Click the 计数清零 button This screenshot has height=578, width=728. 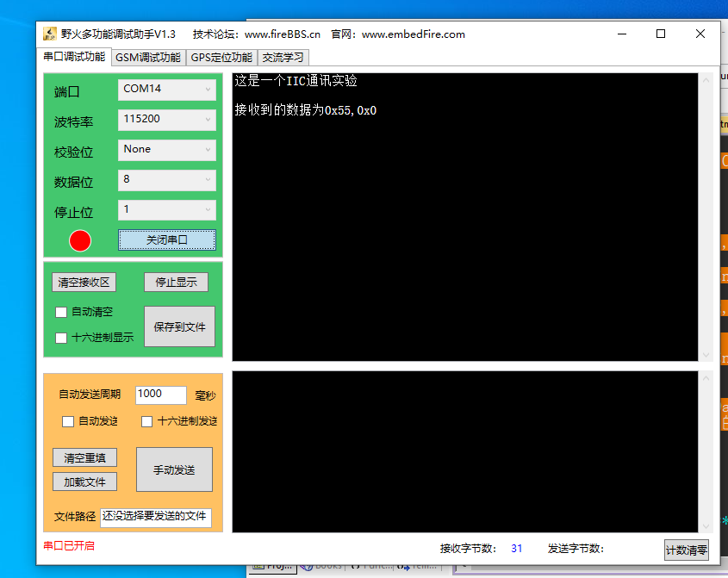click(x=686, y=550)
